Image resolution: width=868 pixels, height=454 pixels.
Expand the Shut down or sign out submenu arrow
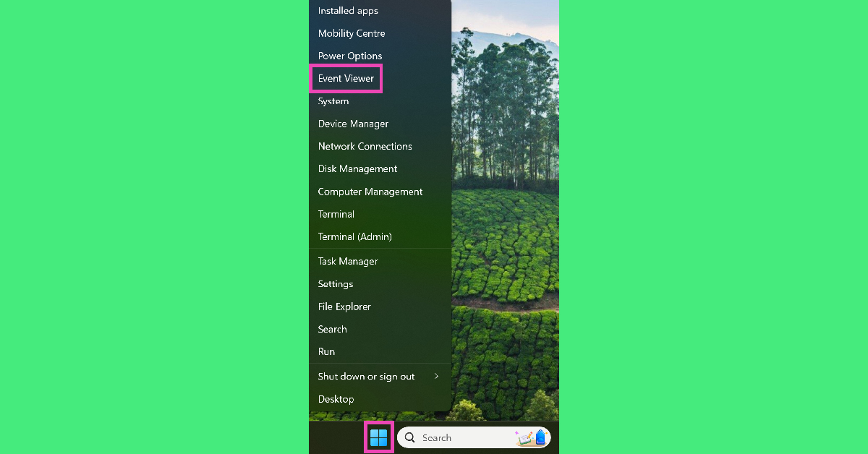[436, 376]
